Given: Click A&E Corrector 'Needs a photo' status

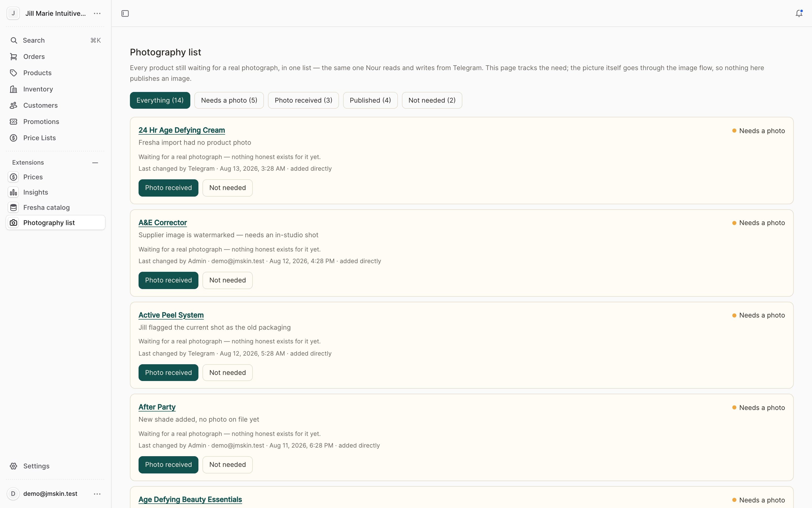Looking at the screenshot, I should 758,223.
